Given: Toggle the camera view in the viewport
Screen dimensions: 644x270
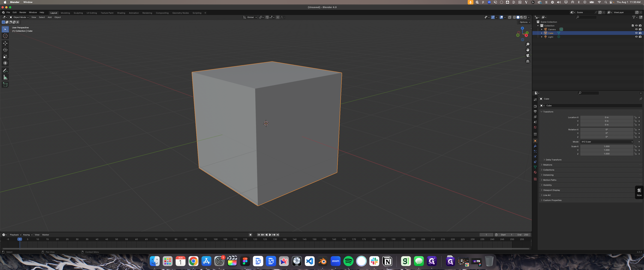Looking at the screenshot, I should (528, 56).
